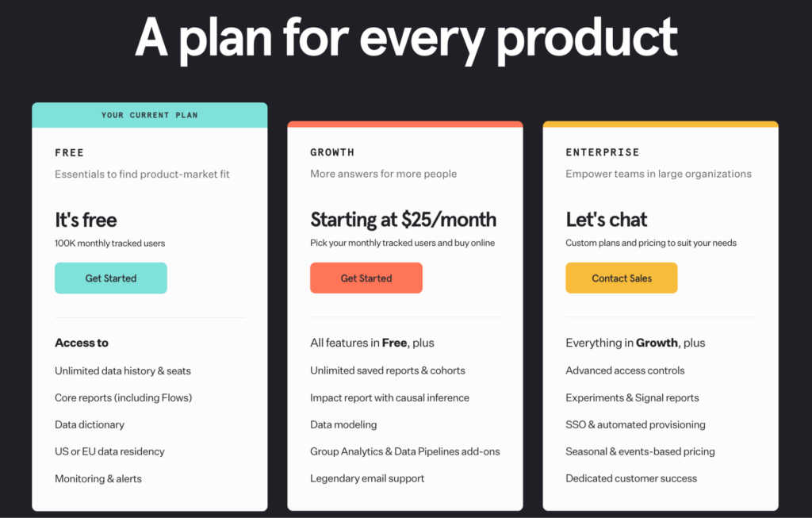Screen dimensions: 812x518
Task: Select the Your Current Plan banner
Action: 150,115
